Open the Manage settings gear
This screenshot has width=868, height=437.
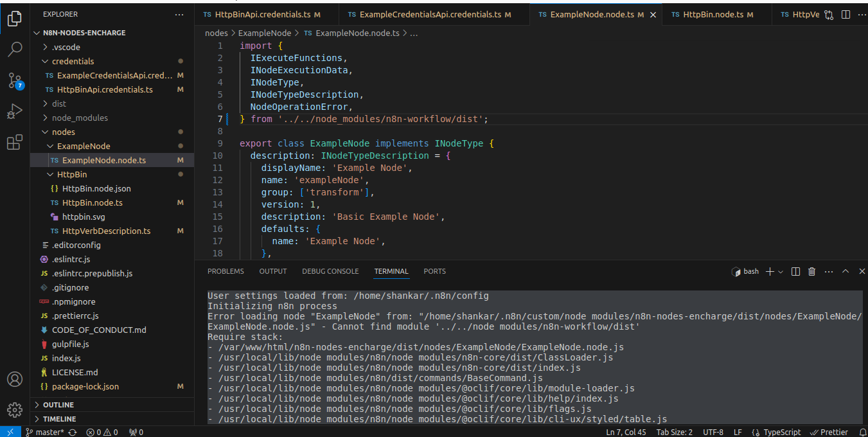(x=15, y=409)
